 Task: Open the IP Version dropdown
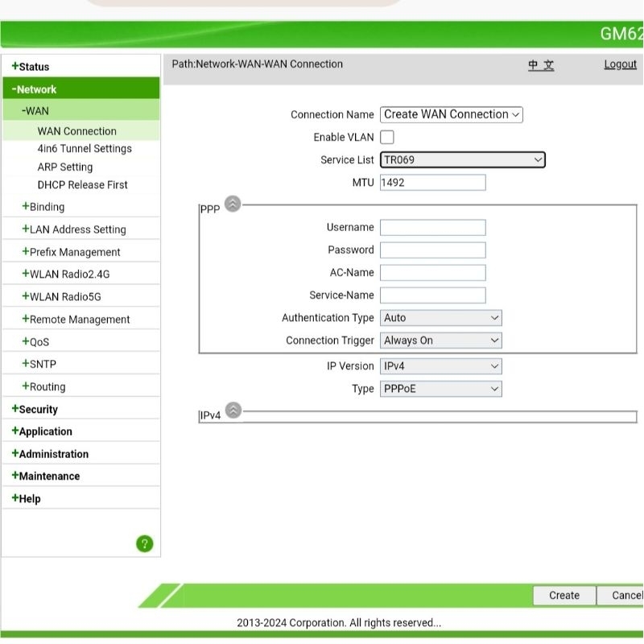coord(441,366)
